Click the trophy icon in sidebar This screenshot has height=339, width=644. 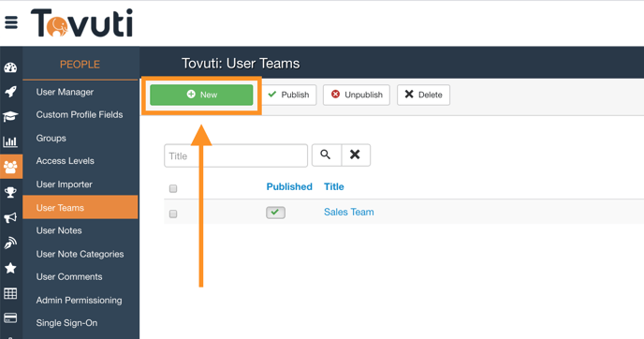pyautogui.click(x=10, y=192)
